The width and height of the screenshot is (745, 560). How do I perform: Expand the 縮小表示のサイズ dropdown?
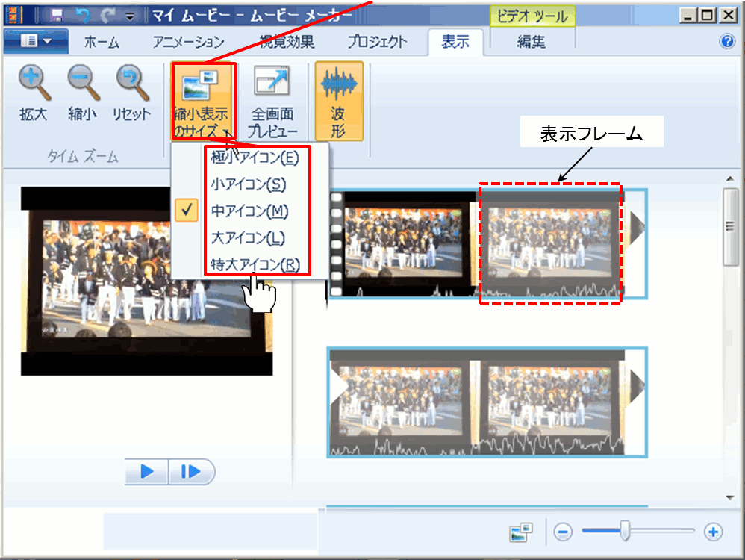[203, 101]
